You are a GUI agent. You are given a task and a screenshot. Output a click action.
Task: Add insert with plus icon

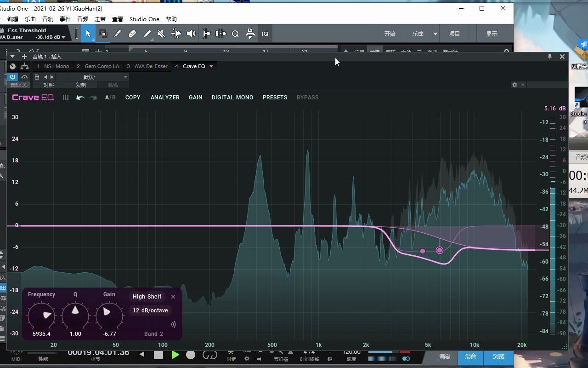pos(24,57)
